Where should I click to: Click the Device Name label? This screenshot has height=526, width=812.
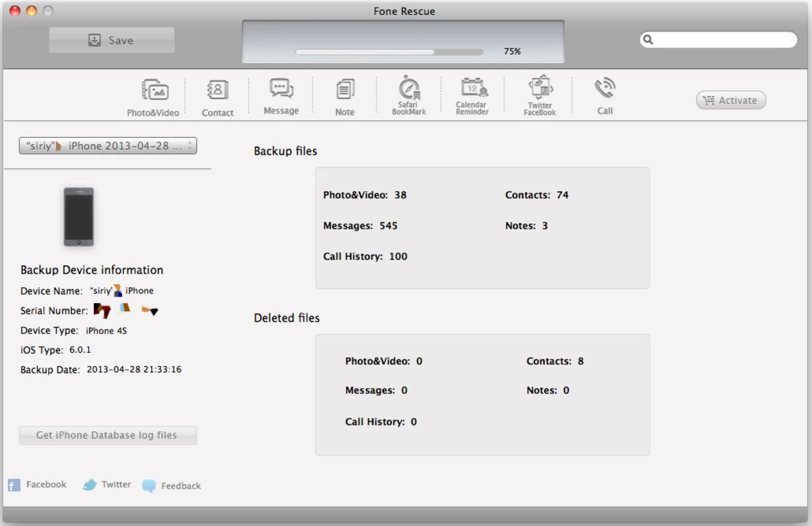click(x=51, y=291)
